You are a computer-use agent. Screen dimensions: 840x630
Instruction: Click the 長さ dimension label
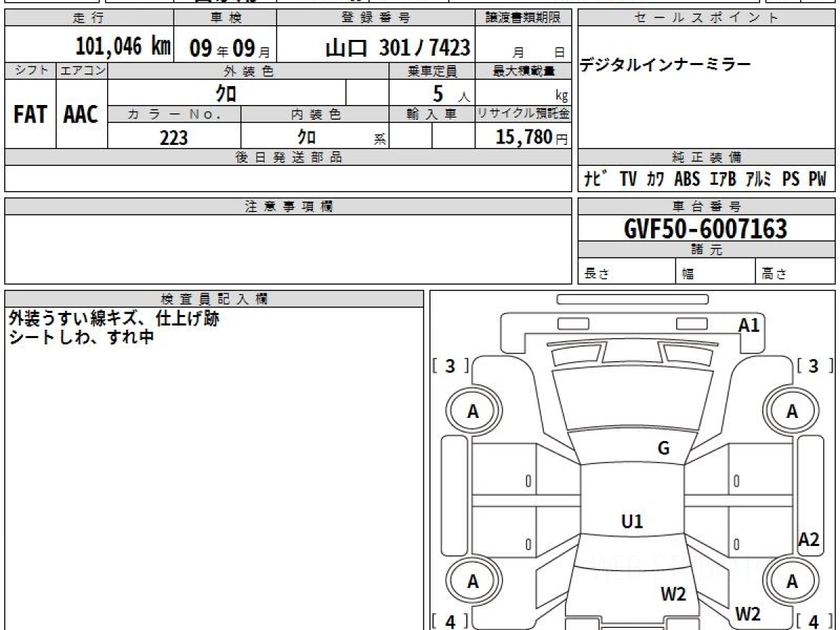click(596, 274)
